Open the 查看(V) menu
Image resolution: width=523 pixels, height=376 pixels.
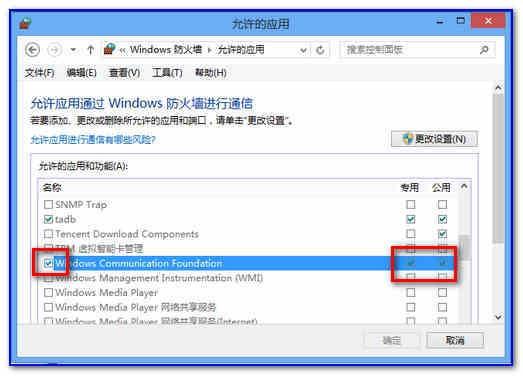pyautogui.click(x=124, y=72)
